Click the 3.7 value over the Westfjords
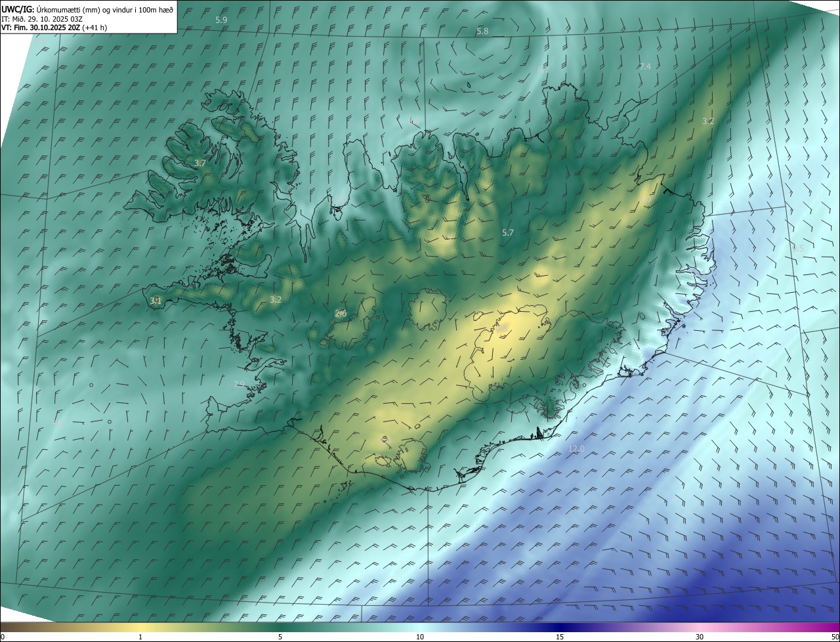This screenshot has height=642, width=840. point(200,163)
